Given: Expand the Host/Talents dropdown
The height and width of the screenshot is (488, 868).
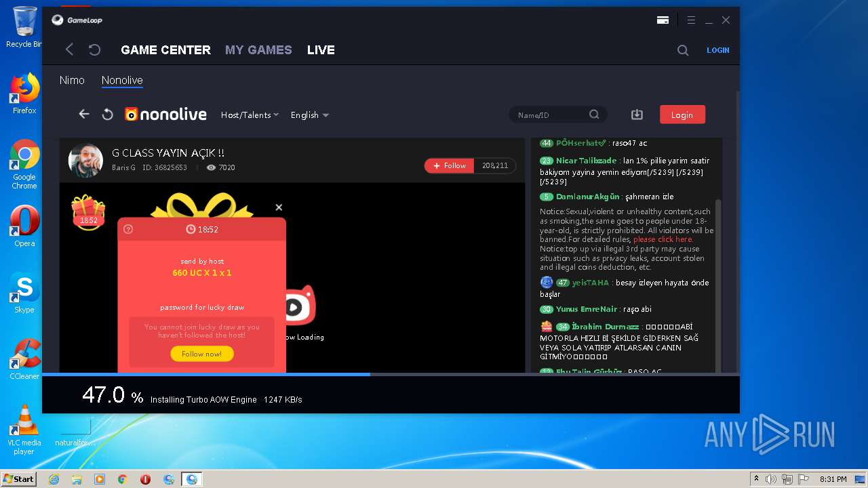Looking at the screenshot, I should (x=250, y=115).
